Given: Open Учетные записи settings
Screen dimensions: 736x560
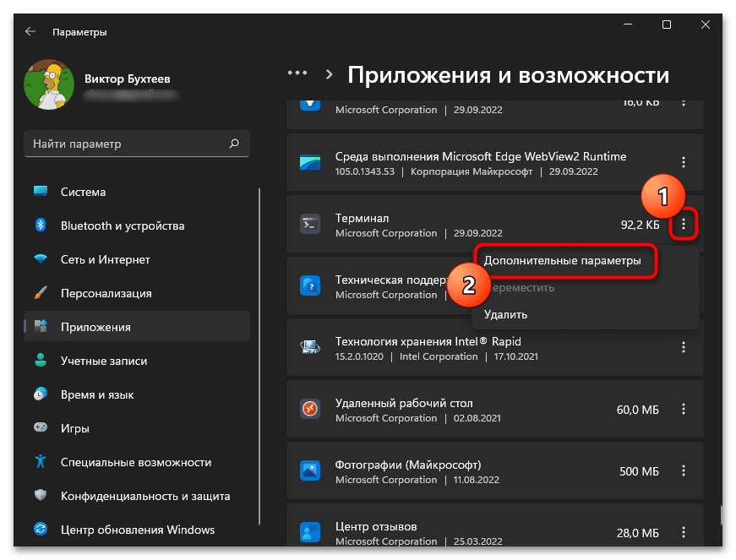Looking at the screenshot, I should (137, 361).
